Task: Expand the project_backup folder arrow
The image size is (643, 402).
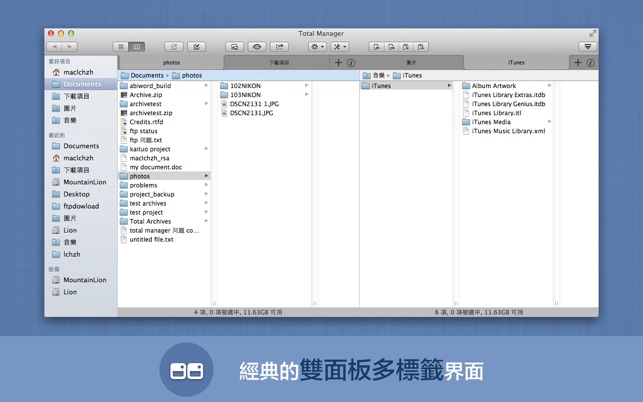Action: pos(206,194)
